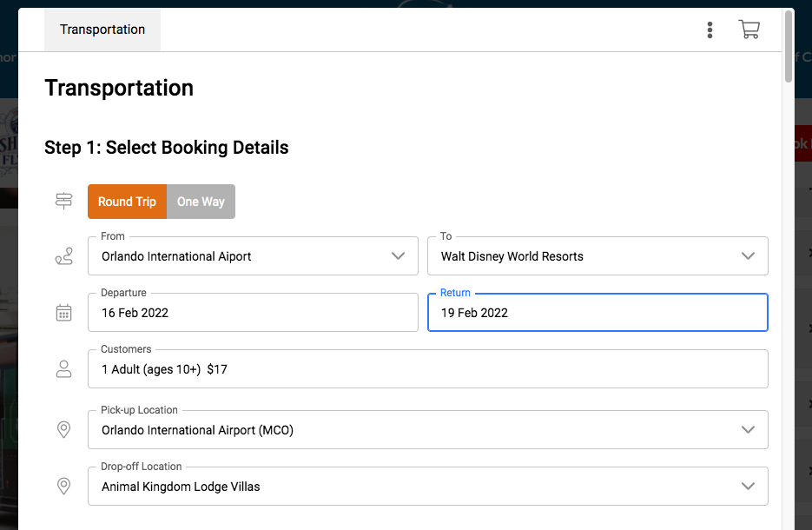Click the person icon beside Customers
The image size is (812, 530).
coord(63,369)
